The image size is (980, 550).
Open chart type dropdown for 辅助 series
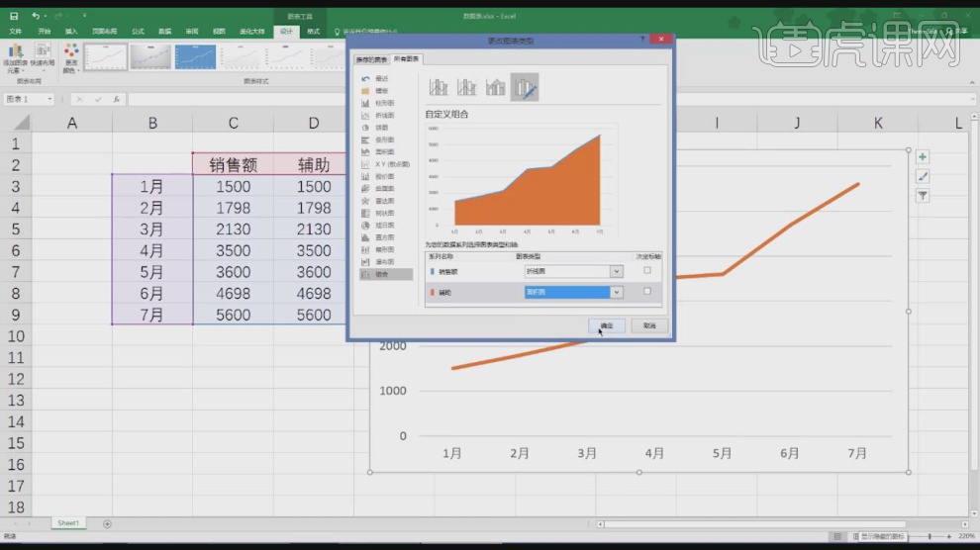[x=617, y=292]
